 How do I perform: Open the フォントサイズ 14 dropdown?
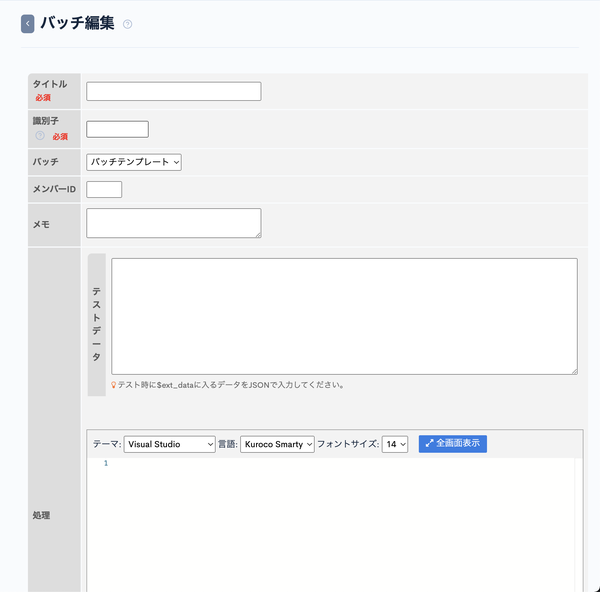pos(395,444)
